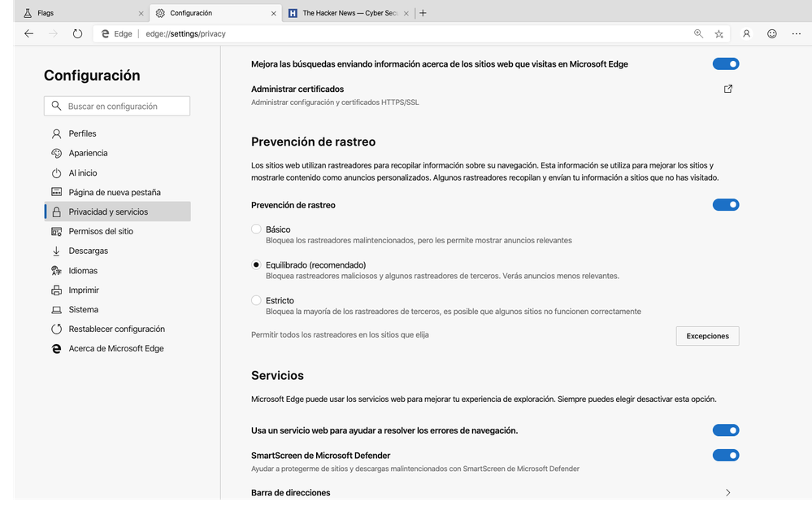Click the Perfiles person icon

coord(56,133)
